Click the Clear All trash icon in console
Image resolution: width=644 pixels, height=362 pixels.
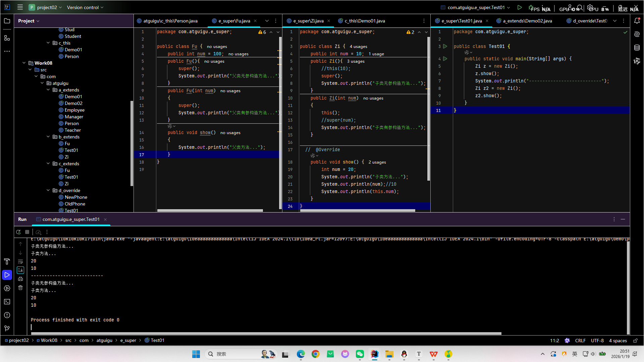[x=20, y=288]
